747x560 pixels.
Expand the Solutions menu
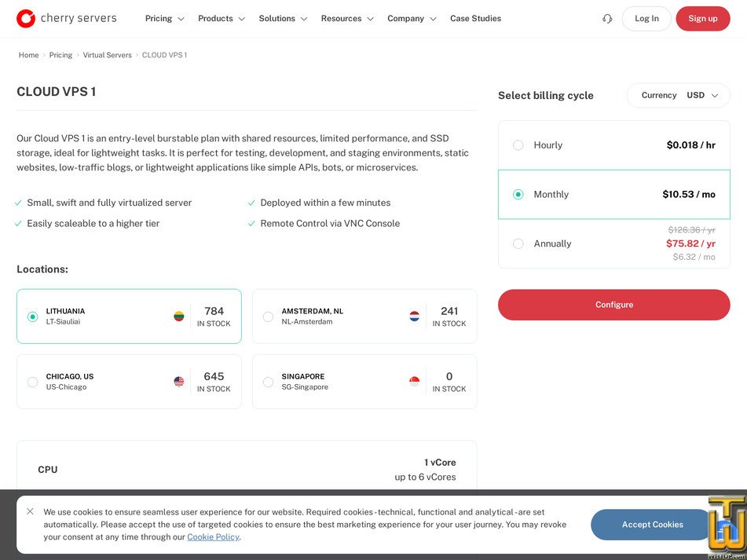pos(283,19)
